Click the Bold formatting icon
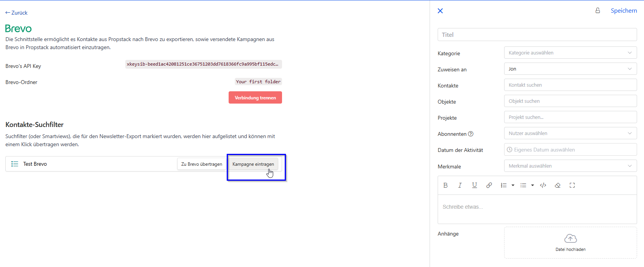Image resolution: width=644 pixels, height=267 pixels. [x=445, y=185]
